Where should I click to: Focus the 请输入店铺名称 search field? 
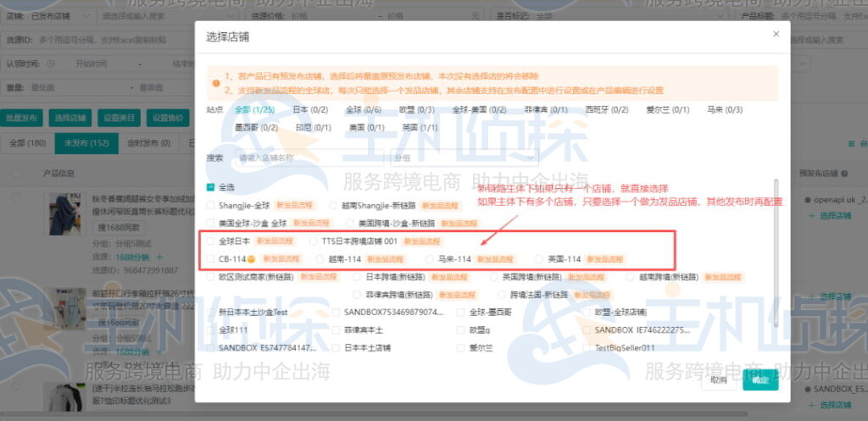tap(310, 158)
